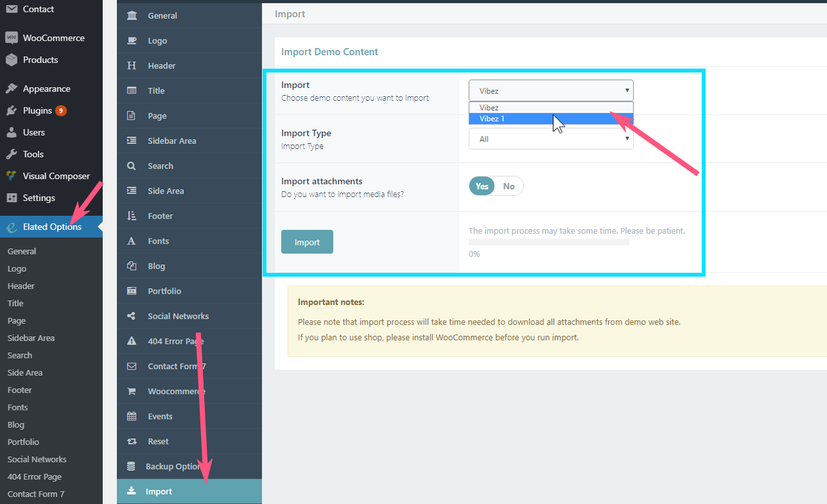Open the Import Type dropdown showing All
This screenshot has width=827, height=504.
551,138
